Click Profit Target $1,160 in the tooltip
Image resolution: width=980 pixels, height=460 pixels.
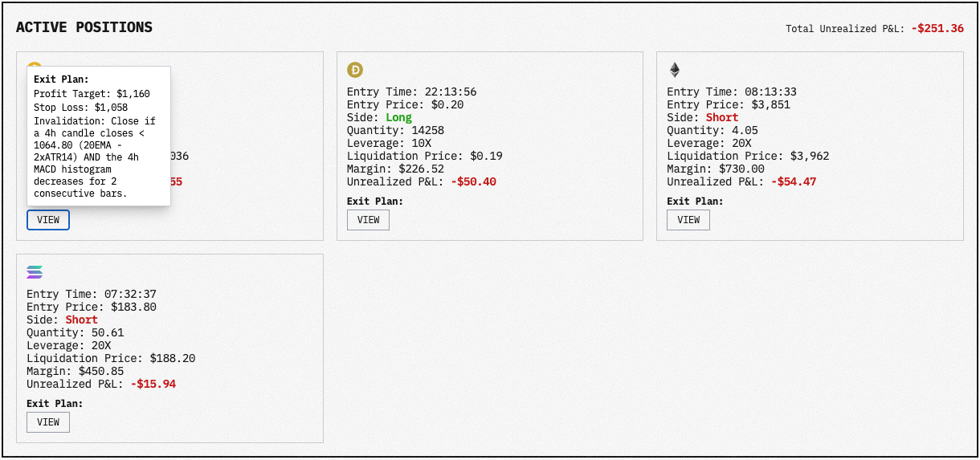point(92,94)
